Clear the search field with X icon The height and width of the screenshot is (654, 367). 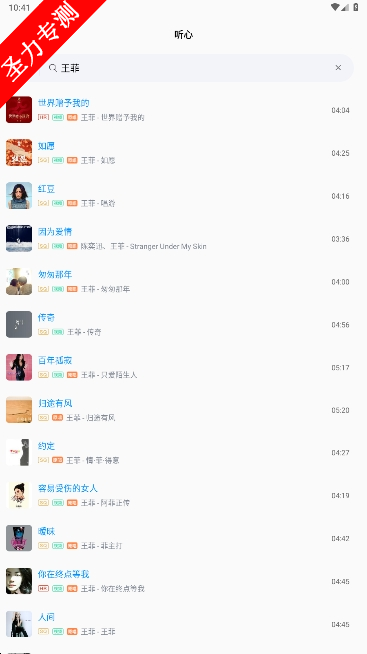338,68
